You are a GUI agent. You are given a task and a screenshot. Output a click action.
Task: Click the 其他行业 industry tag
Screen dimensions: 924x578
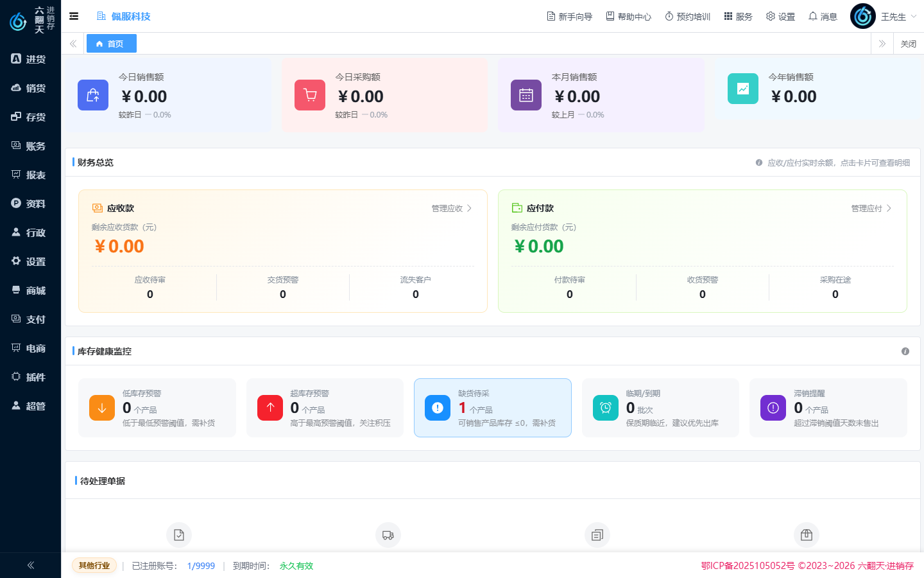[94, 566]
